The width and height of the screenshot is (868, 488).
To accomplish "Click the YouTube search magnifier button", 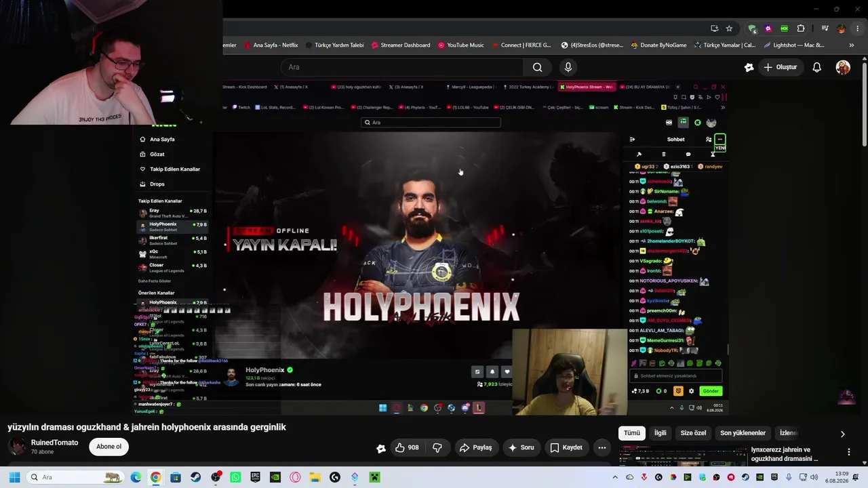I will tap(537, 67).
